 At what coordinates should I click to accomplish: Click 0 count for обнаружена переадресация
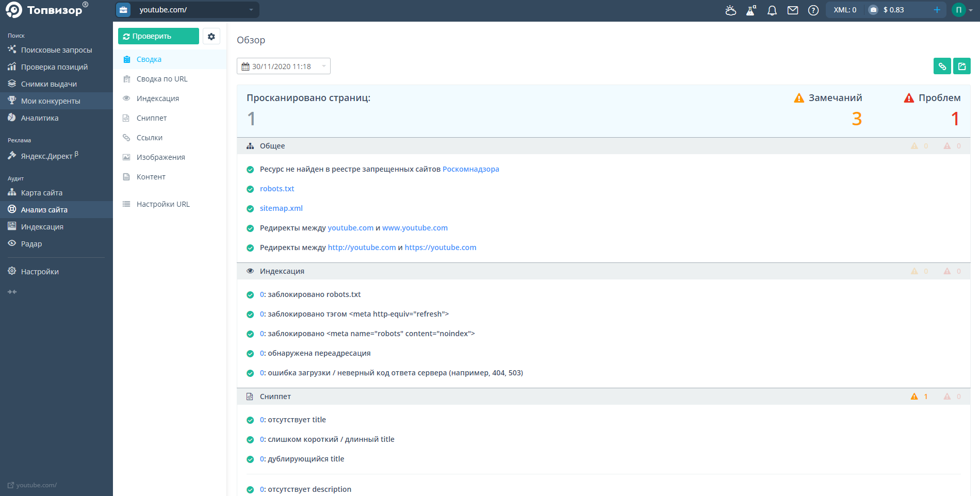coord(262,353)
